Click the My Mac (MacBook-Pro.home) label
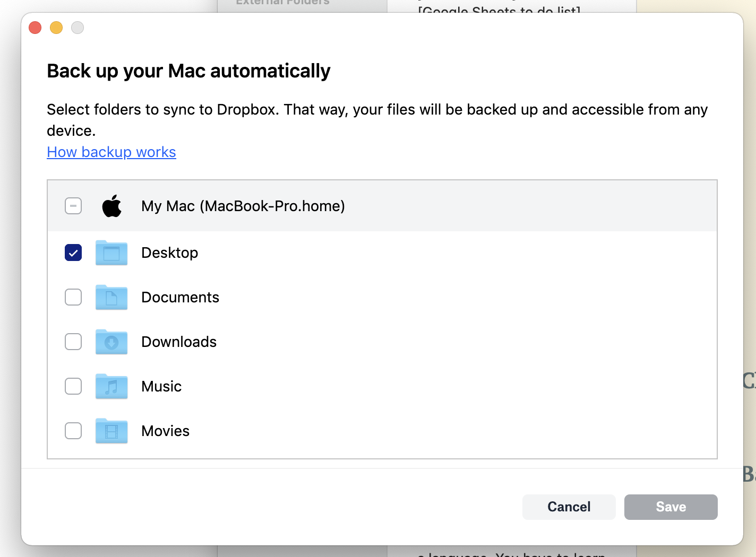Screen dimensions: 756x557 243,206
